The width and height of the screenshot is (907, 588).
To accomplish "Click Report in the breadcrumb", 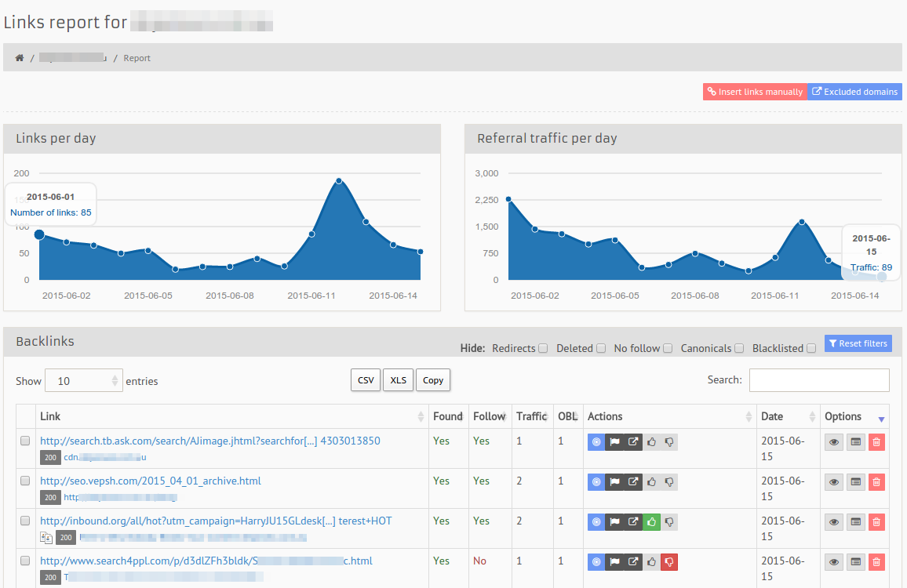I will click(x=137, y=58).
